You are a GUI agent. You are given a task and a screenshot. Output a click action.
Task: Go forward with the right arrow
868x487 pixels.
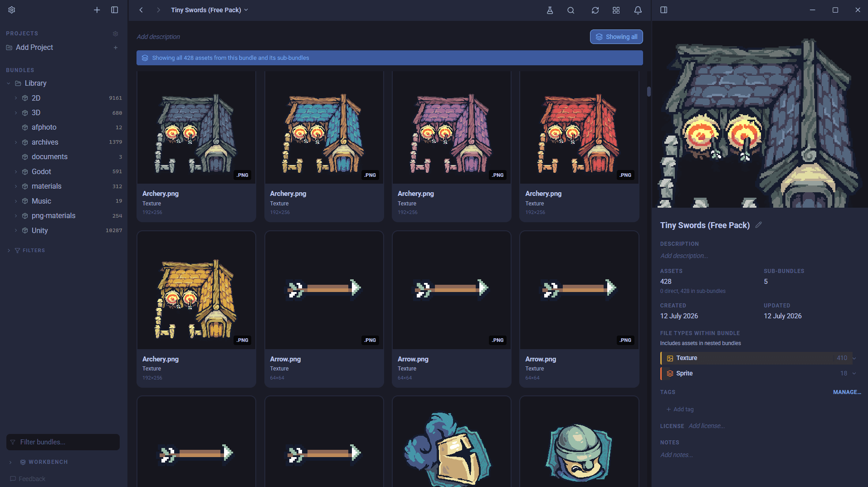point(158,10)
